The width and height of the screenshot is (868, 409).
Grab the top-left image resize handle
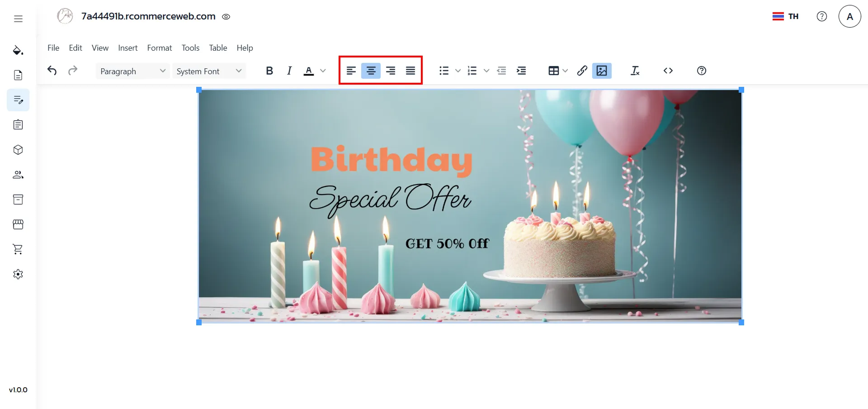pos(199,90)
